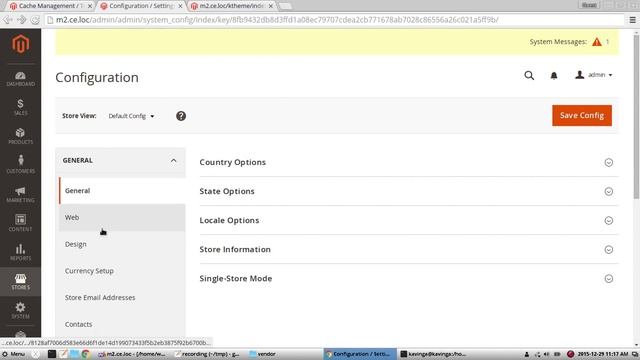The image size is (640, 360).
Task: Click the Magento logo in the sidebar
Action: click(x=20, y=44)
